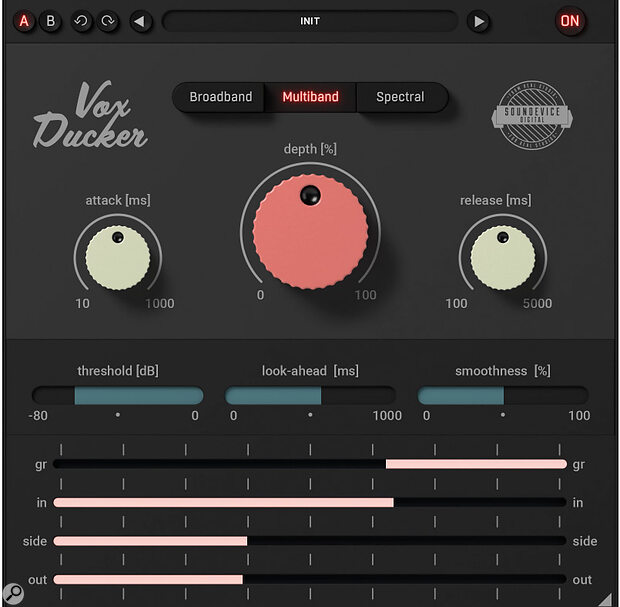The height and width of the screenshot is (607, 620).
Task: Select Spectral mode
Action: point(401,97)
